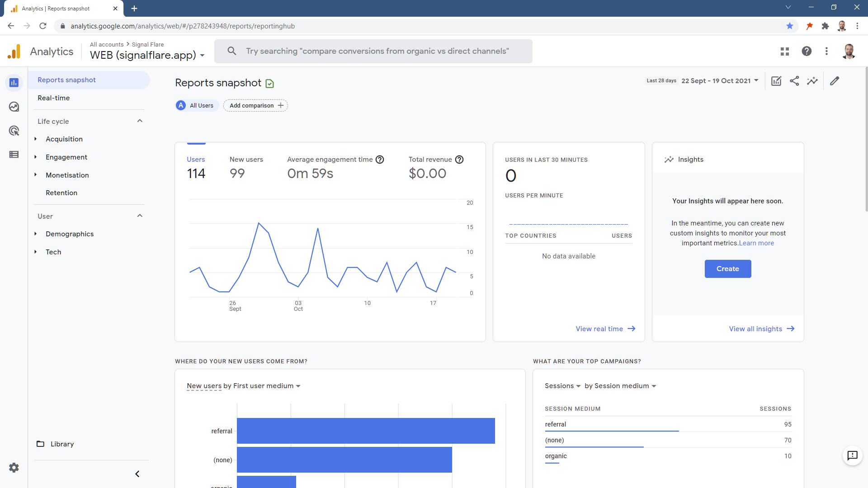Screen dimensions: 868x488
Task: Open the Reports icon in left rail
Action: click(14, 83)
